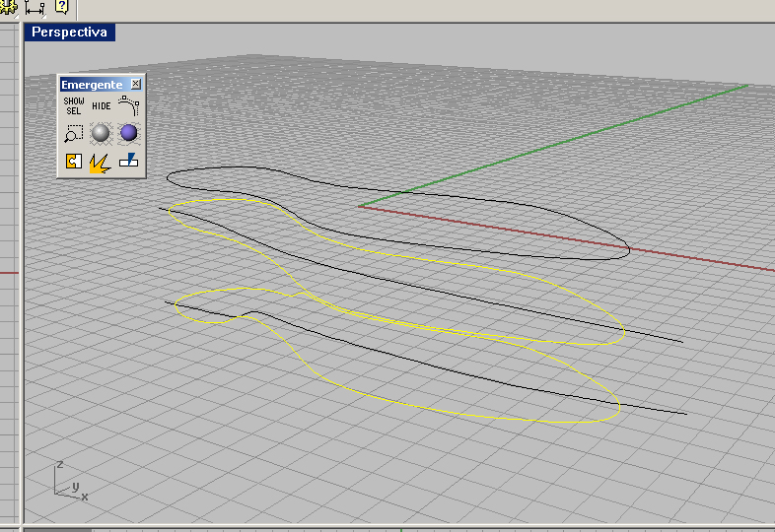Click the yellow gear options icon
Viewport: 775px width, 532px height.
coord(8,7)
